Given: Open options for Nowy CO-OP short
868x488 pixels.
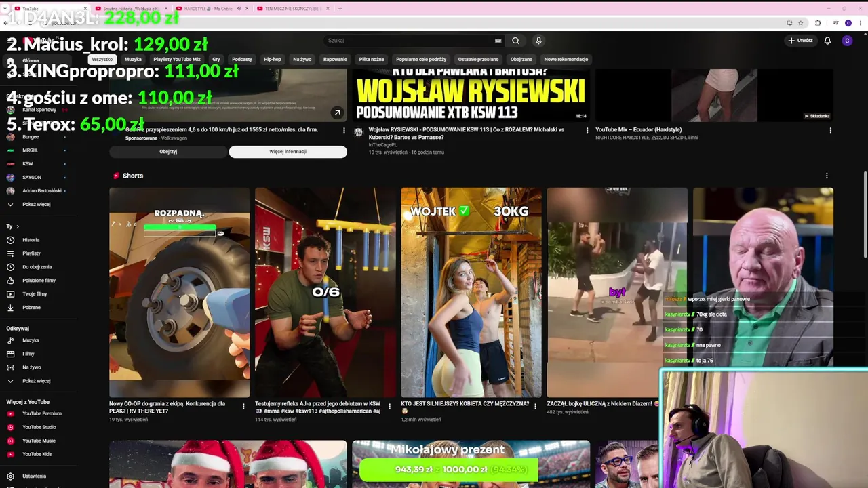Looking at the screenshot, I should coord(243,407).
